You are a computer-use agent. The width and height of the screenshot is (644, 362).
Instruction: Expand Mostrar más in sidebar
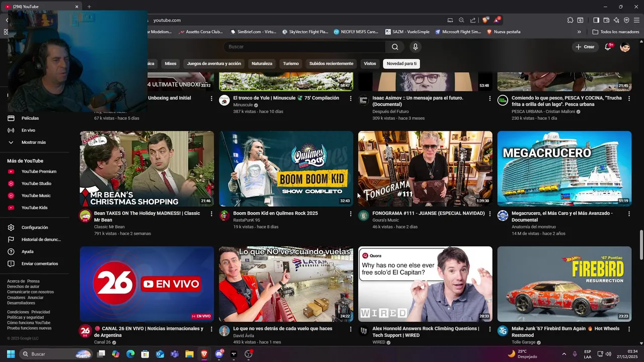[35, 142]
